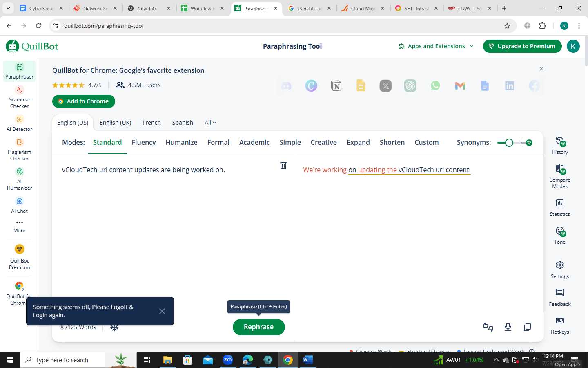Switch to Workflow browser tab
This screenshot has width=588, height=368.
coord(203,8)
